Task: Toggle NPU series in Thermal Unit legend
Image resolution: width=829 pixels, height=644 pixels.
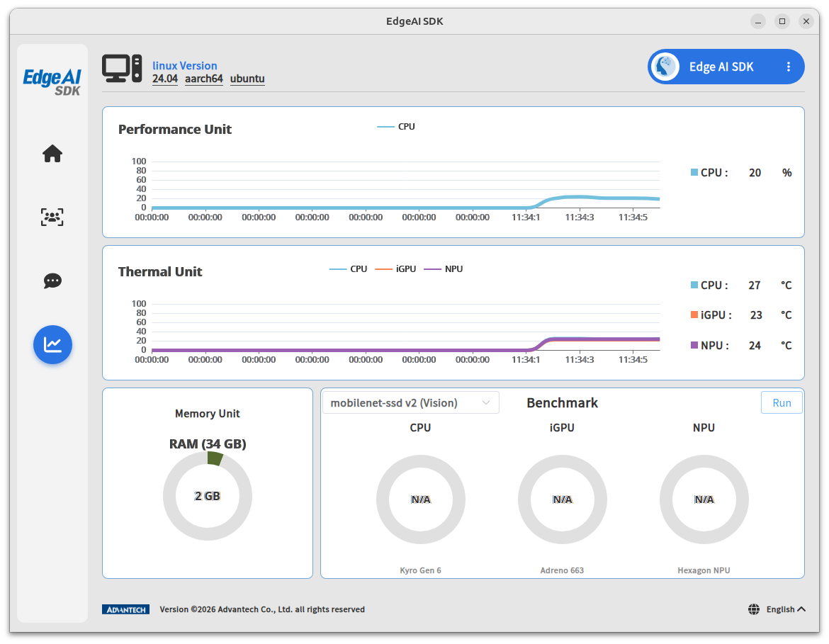Action: tap(444, 269)
